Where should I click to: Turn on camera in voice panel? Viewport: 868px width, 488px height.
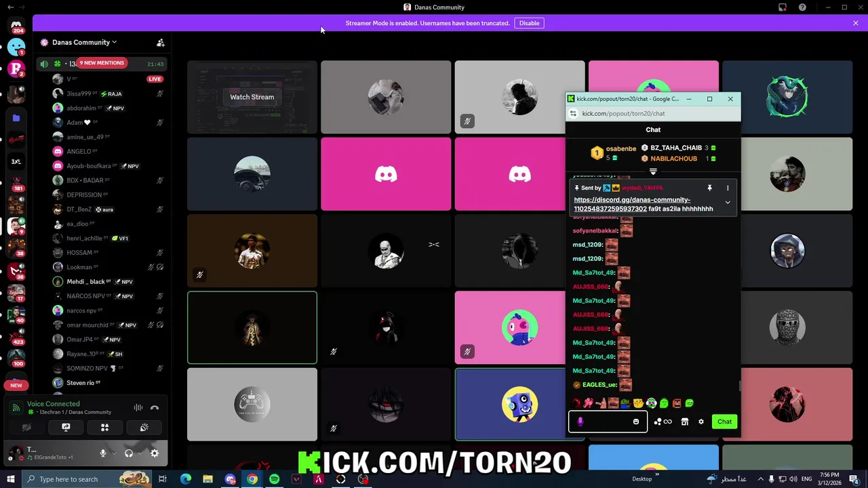click(26, 428)
